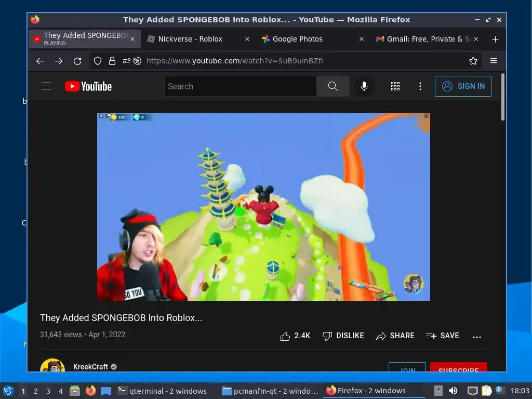Click the autoplay blocked icon

click(x=137, y=61)
